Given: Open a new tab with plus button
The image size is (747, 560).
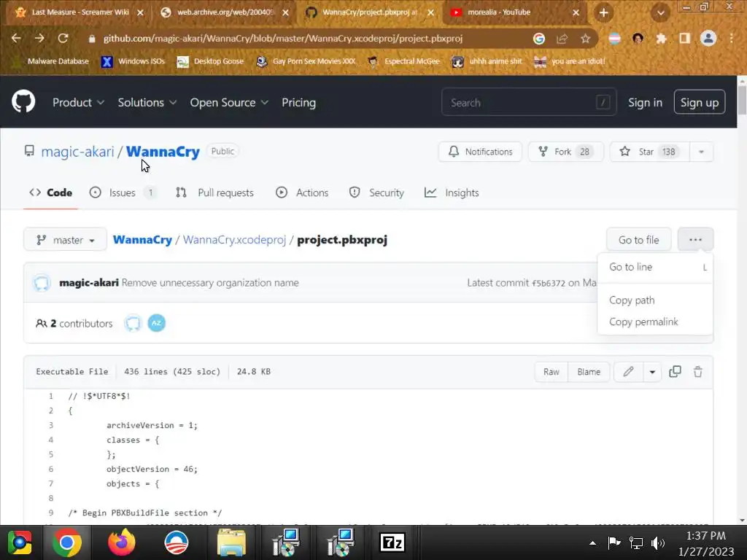Looking at the screenshot, I should point(603,13).
